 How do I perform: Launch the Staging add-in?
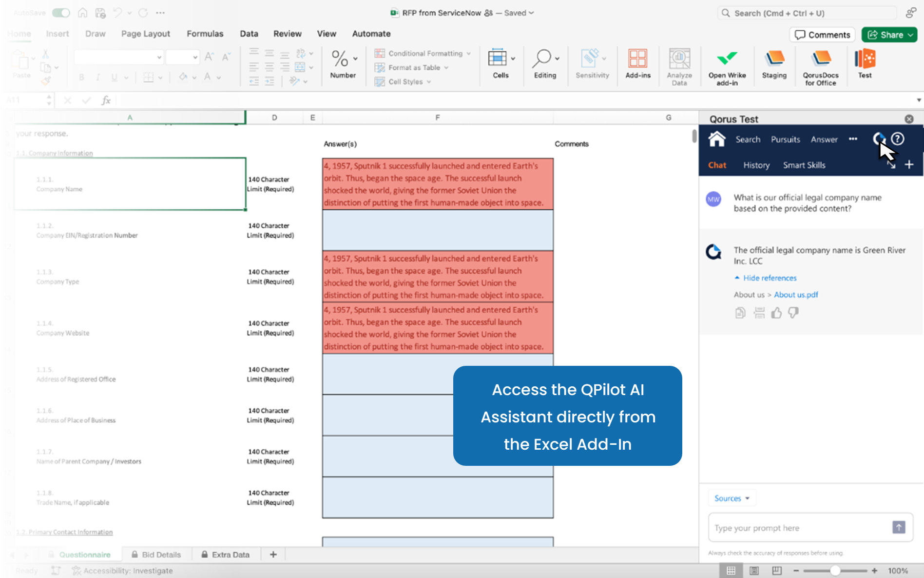coord(774,64)
